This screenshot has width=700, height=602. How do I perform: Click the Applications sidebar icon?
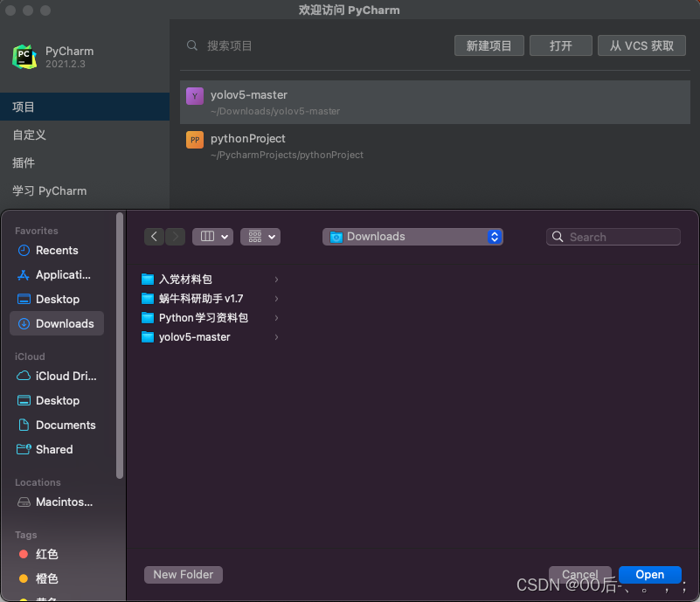[24, 275]
